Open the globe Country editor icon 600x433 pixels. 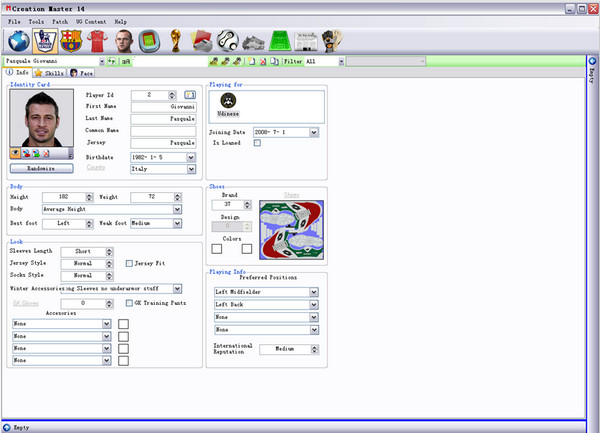[19, 41]
